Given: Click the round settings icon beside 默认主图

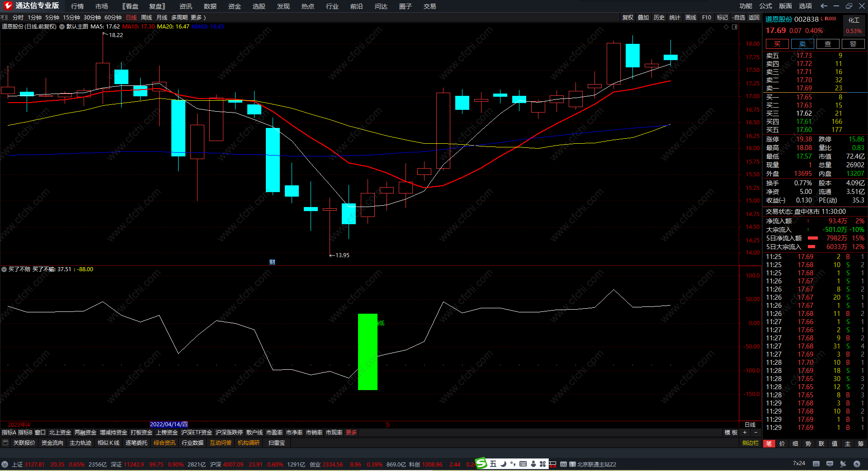Looking at the screenshot, I should click(62, 27).
